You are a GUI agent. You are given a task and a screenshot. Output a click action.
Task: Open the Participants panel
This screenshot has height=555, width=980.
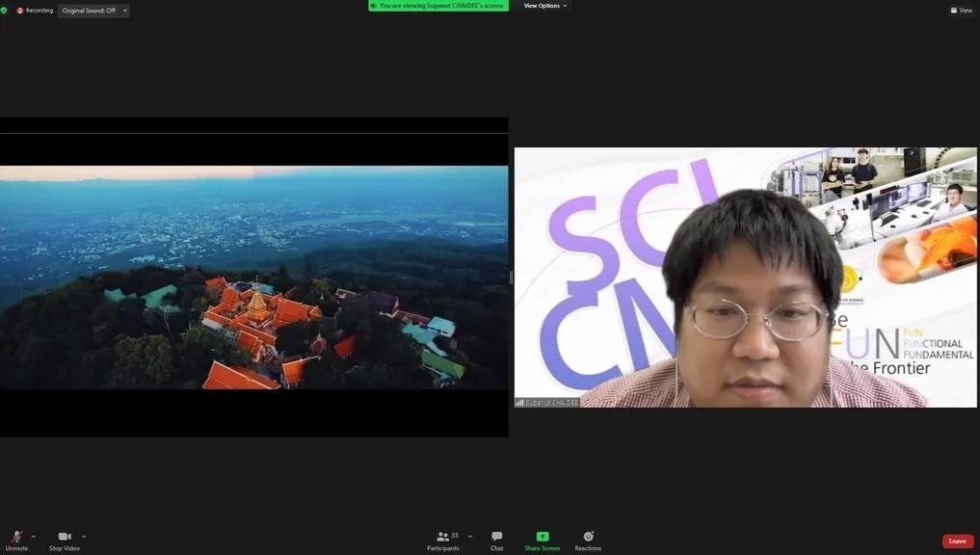pyautogui.click(x=443, y=539)
